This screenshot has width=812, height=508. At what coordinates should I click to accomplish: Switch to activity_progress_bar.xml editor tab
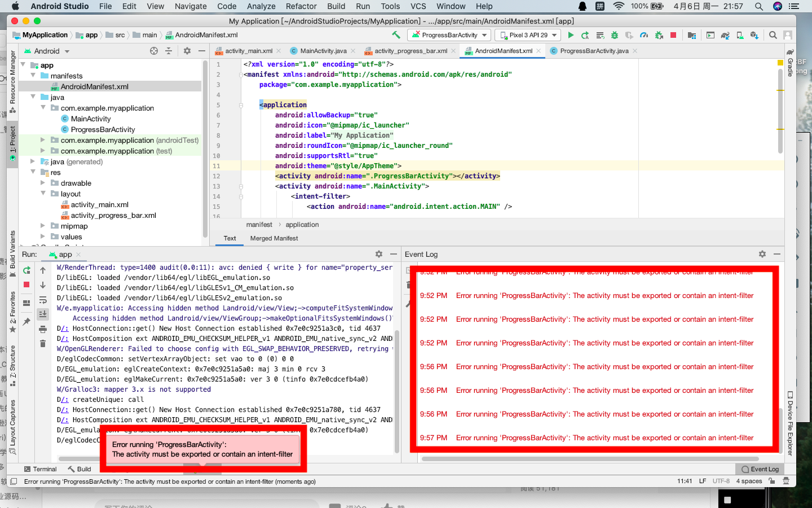pos(411,51)
